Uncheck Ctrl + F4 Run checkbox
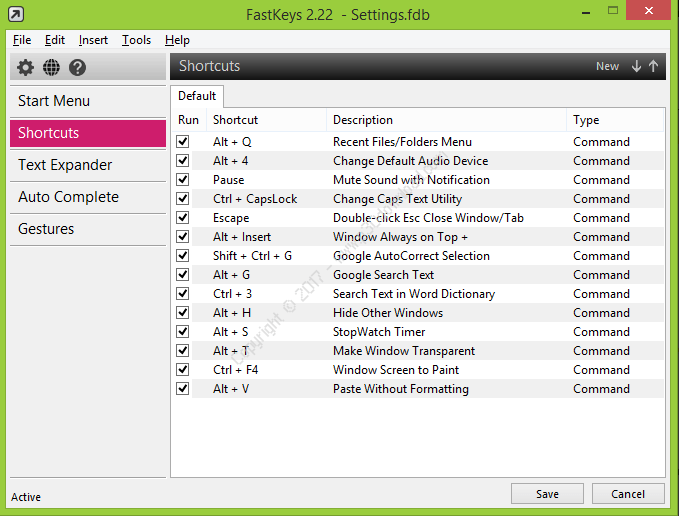This screenshot has width=679, height=516. click(183, 370)
